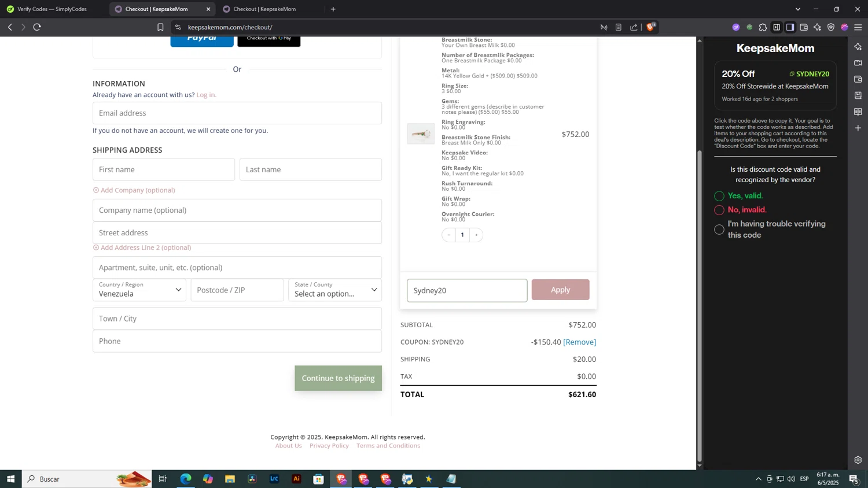The height and width of the screenshot is (488, 868).
Task: Open reader mode icon in address bar
Action: pyautogui.click(x=619, y=27)
